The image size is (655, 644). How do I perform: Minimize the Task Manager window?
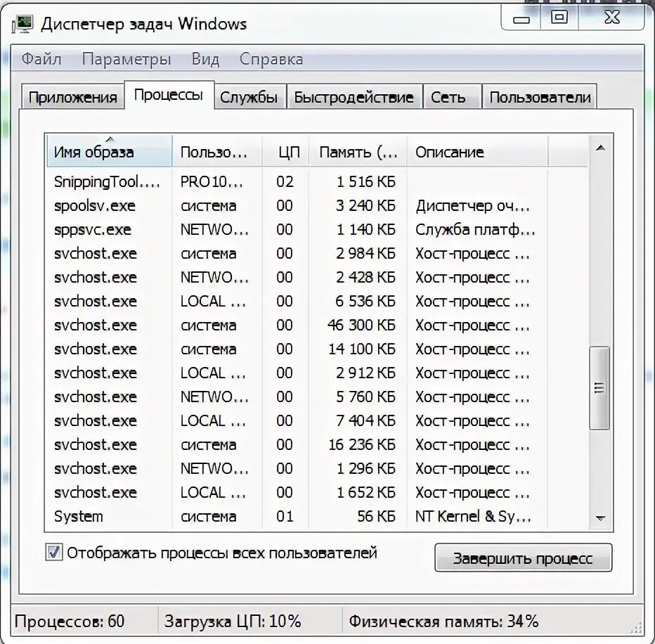(x=521, y=19)
